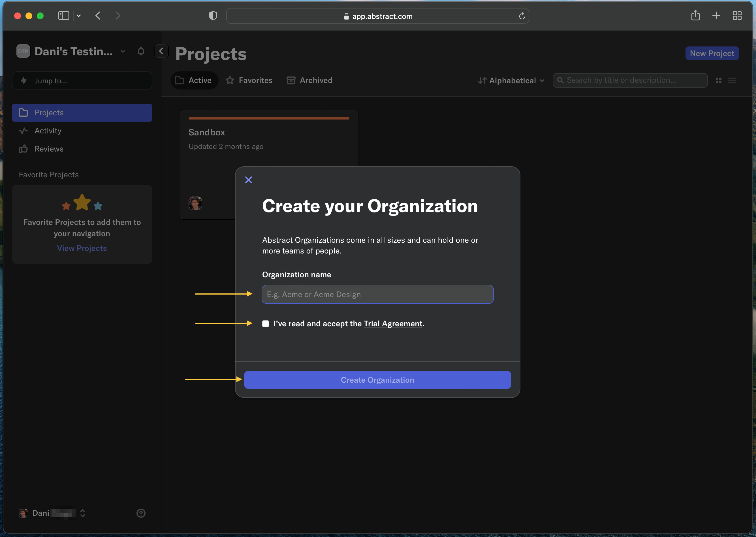Switch to the Active tab
Screen dimensions: 756x537
(194, 80)
